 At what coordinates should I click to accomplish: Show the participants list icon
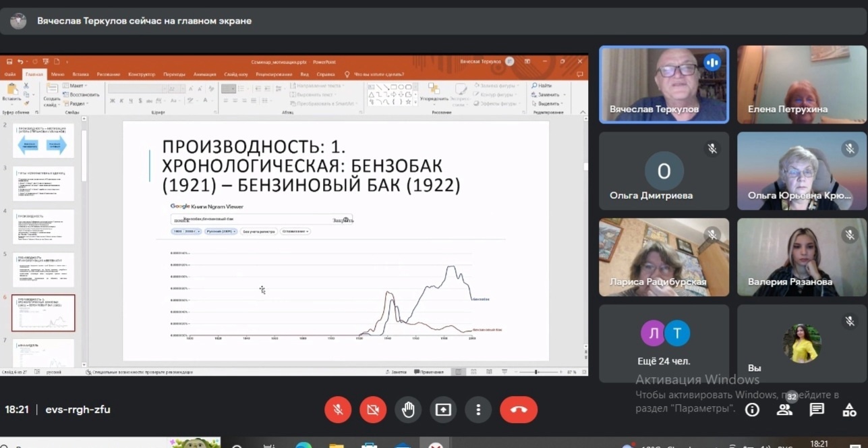click(x=784, y=410)
